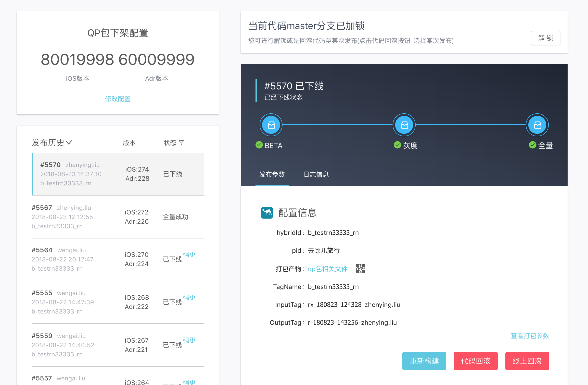Click the pid value 去哪儿旅行
This screenshot has width=588, height=385.
pos(324,250)
